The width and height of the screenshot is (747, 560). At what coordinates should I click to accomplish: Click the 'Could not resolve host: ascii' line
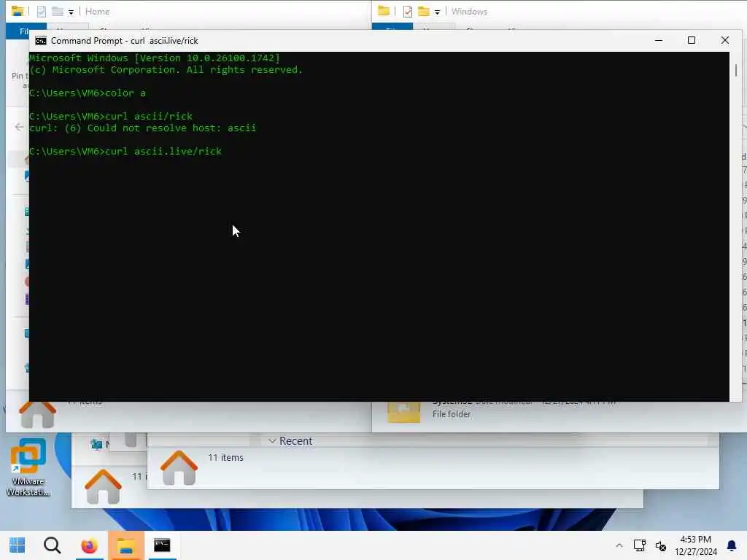(x=142, y=128)
